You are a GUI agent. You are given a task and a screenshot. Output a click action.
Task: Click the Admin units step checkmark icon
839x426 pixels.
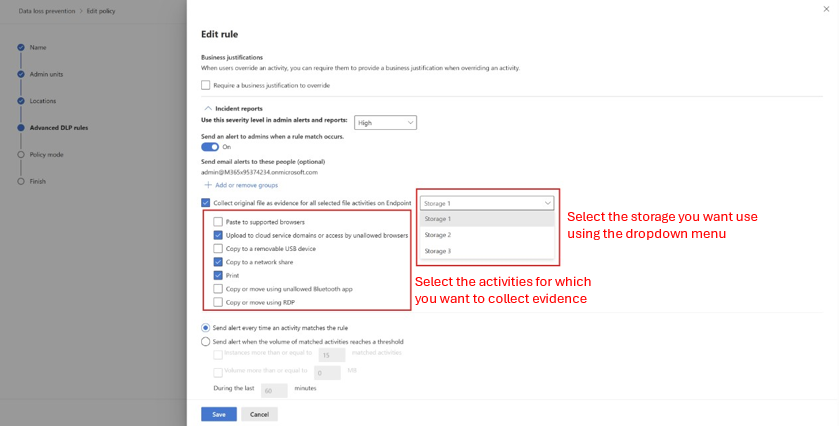(21, 74)
